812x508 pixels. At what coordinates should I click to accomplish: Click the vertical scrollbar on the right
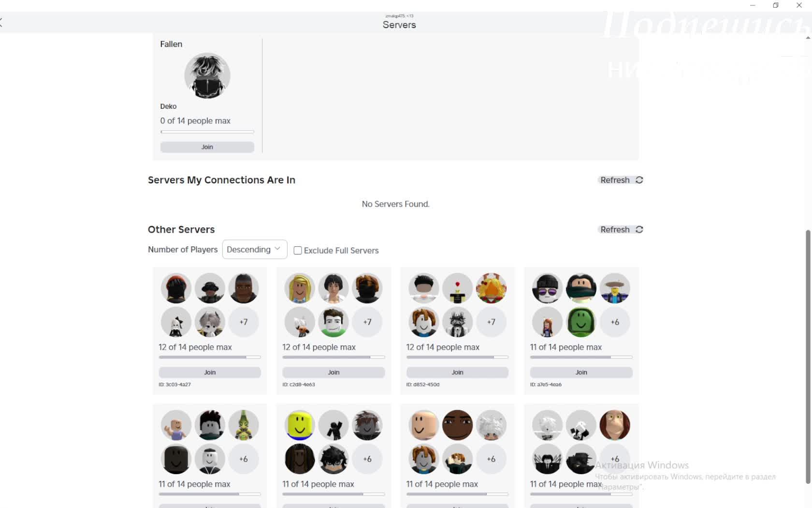coord(808,357)
